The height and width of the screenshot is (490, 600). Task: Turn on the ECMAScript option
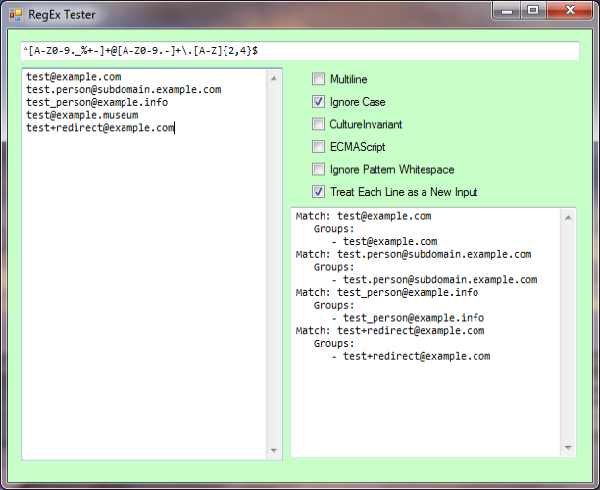(x=319, y=147)
